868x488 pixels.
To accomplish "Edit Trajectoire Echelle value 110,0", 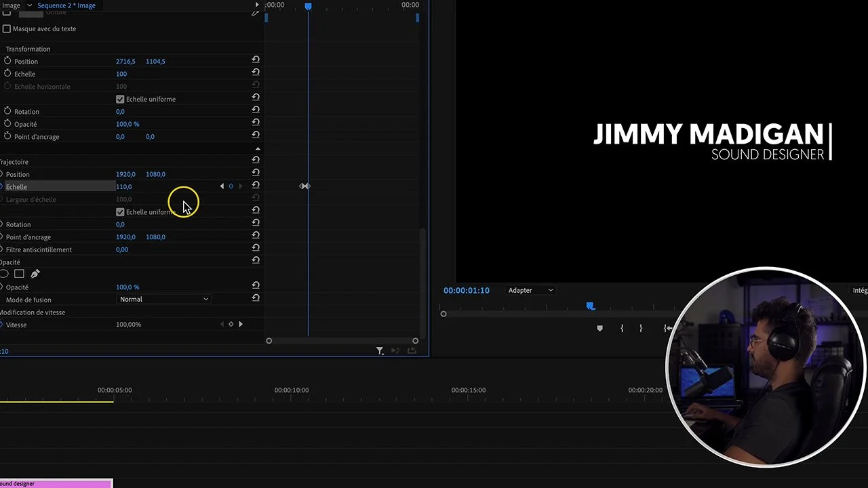I will [124, 186].
